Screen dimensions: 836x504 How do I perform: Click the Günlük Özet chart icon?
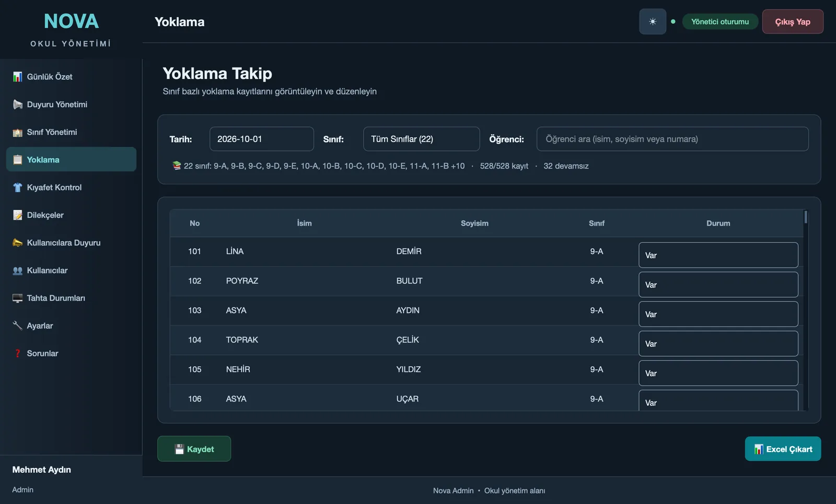pyautogui.click(x=18, y=77)
